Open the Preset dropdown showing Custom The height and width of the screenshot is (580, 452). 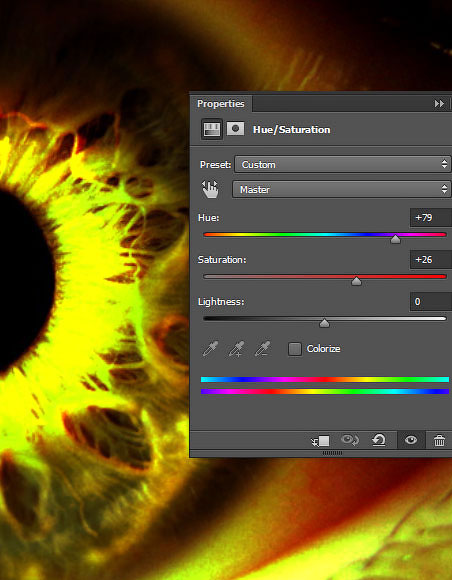[x=343, y=164]
